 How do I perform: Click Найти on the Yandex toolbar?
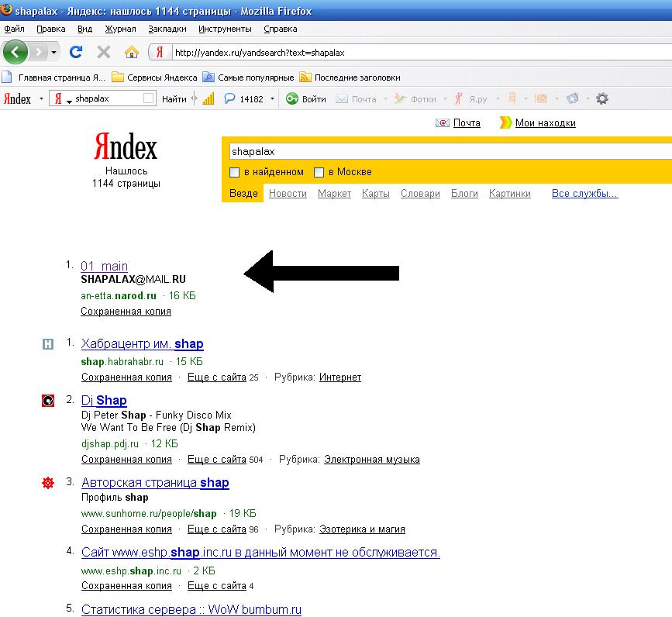pyautogui.click(x=174, y=99)
